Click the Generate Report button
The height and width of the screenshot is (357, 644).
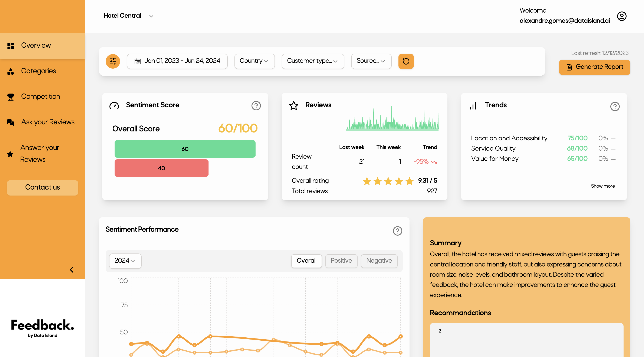[594, 67]
